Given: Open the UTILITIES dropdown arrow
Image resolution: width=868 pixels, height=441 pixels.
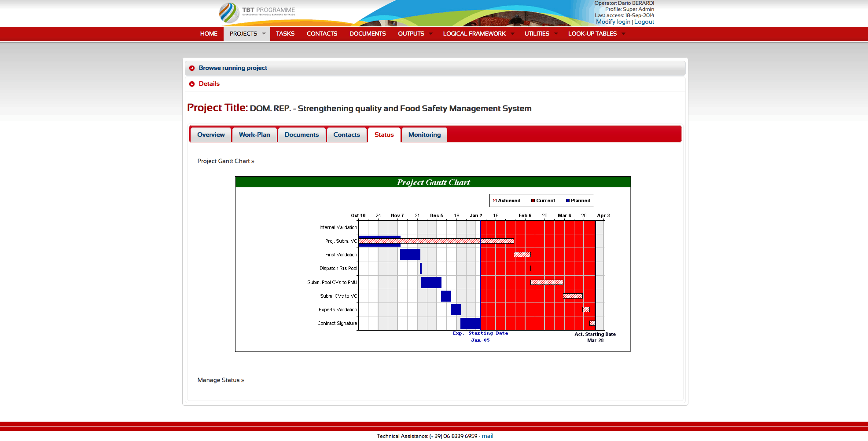Looking at the screenshot, I should [x=556, y=34].
